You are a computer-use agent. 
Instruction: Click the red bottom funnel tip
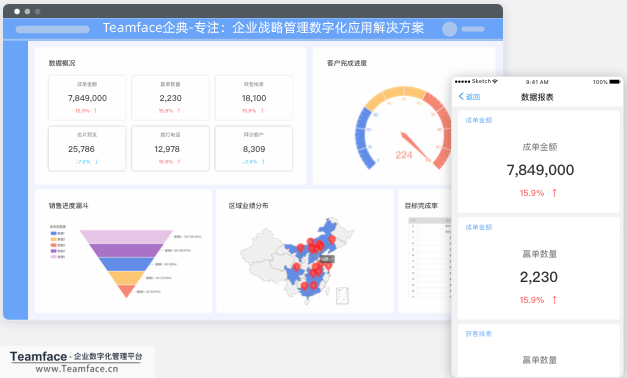pos(126,291)
